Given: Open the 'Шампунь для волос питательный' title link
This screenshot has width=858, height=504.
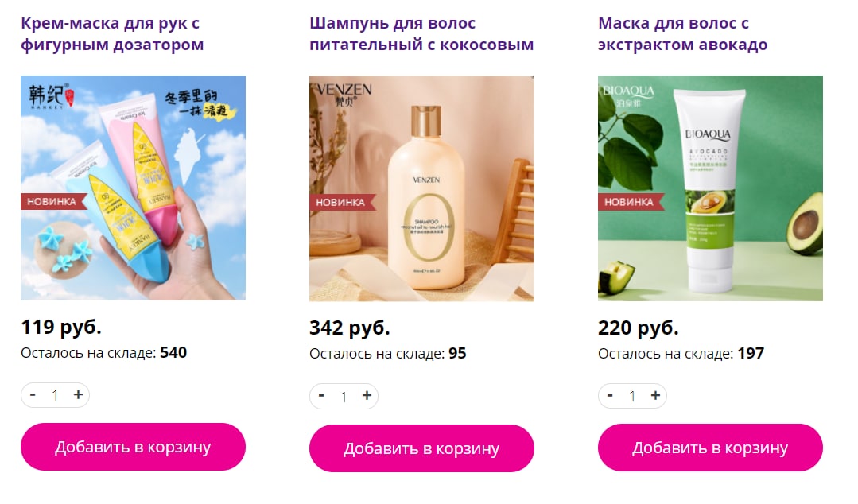Looking at the screenshot, I should coord(421,34).
